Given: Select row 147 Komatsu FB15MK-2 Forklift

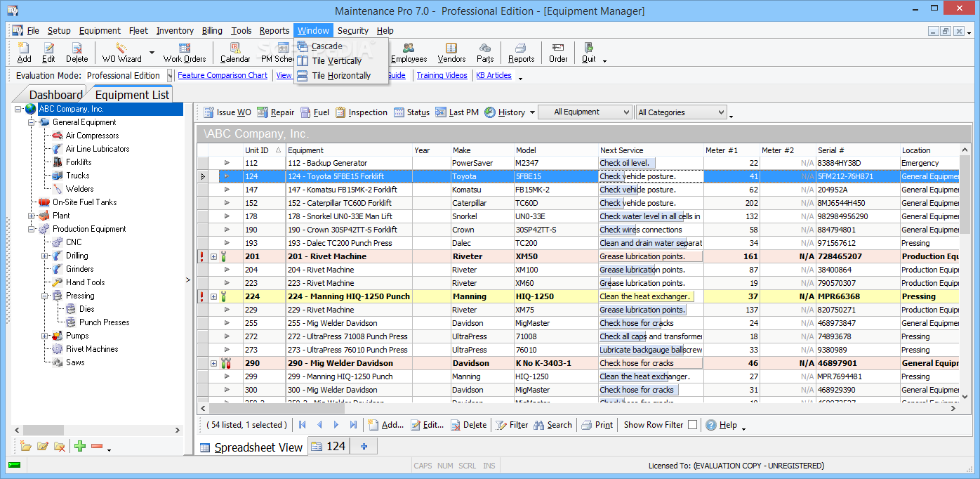Looking at the screenshot, I should pos(578,190).
